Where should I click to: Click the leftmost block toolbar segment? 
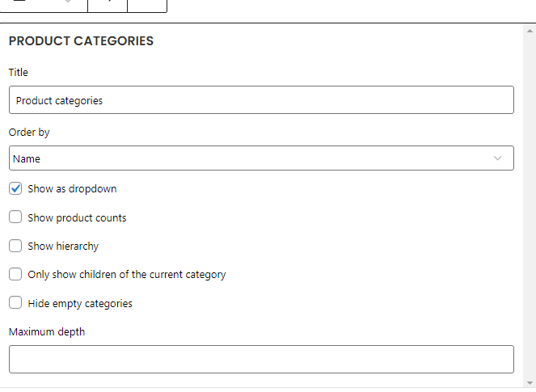click(44, 5)
